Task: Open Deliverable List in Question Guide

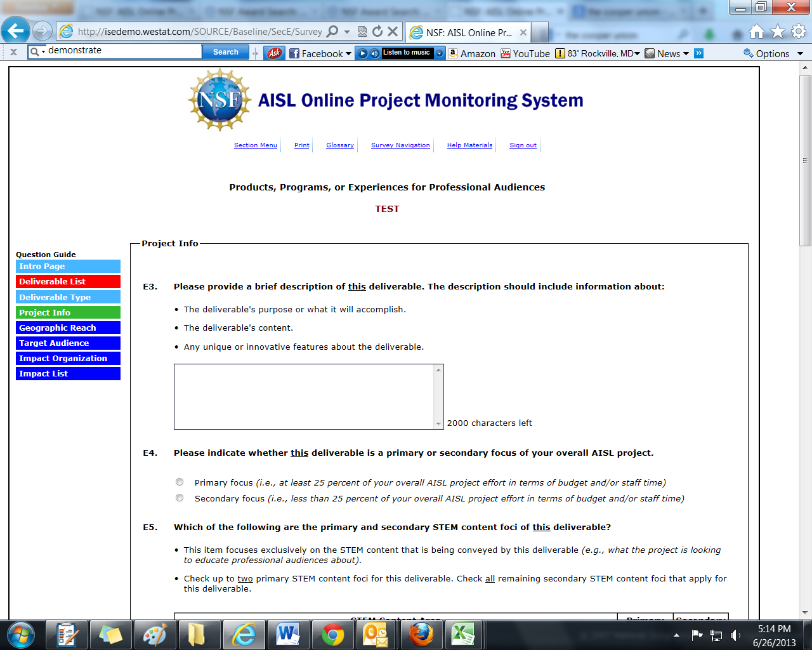Action: tap(68, 282)
